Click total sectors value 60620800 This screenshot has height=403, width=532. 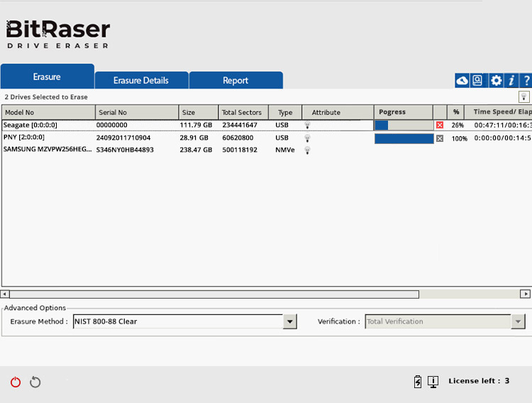point(238,138)
